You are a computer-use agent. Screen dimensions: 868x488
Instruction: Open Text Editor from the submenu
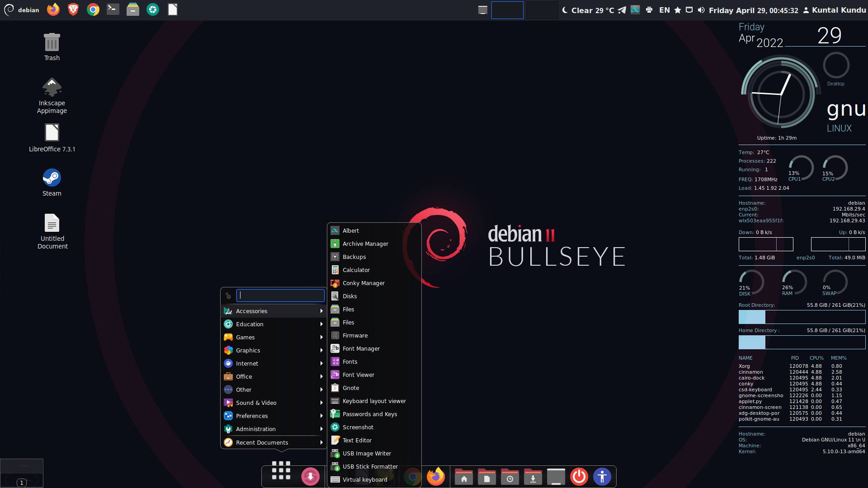(374, 440)
